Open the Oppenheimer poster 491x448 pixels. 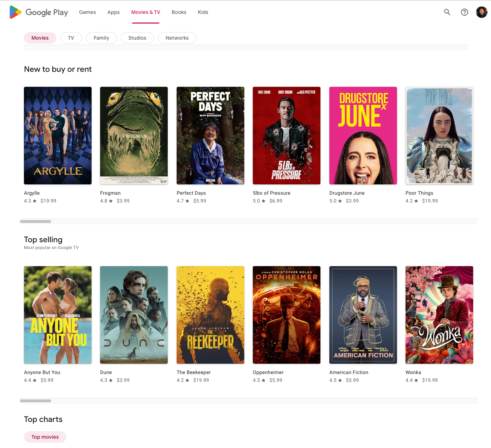(286, 315)
